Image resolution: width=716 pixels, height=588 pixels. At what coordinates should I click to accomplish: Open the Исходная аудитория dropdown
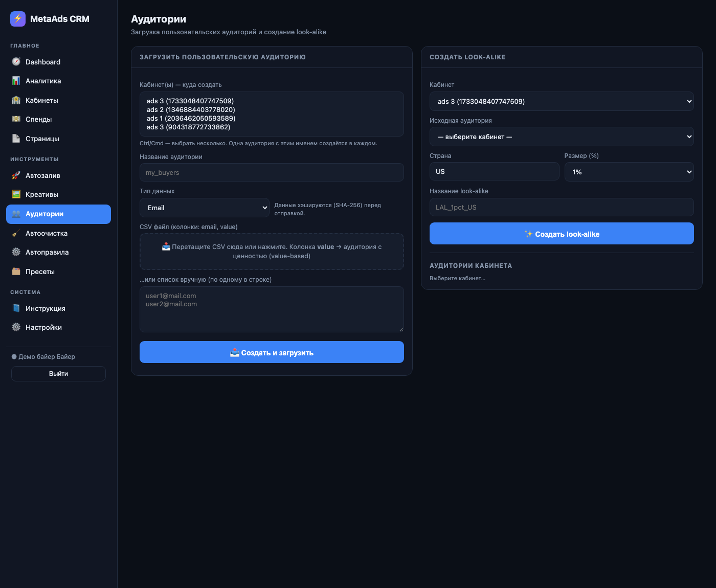pyautogui.click(x=562, y=137)
